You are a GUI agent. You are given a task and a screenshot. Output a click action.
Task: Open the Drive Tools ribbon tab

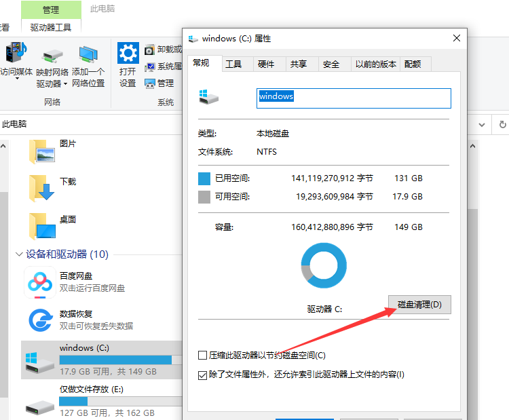(51, 28)
